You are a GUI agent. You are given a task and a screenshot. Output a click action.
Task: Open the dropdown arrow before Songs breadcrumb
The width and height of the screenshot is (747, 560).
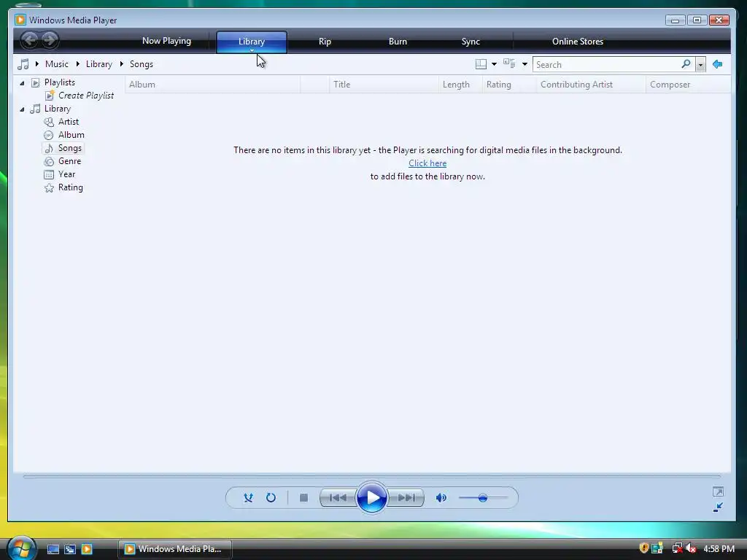(122, 63)
